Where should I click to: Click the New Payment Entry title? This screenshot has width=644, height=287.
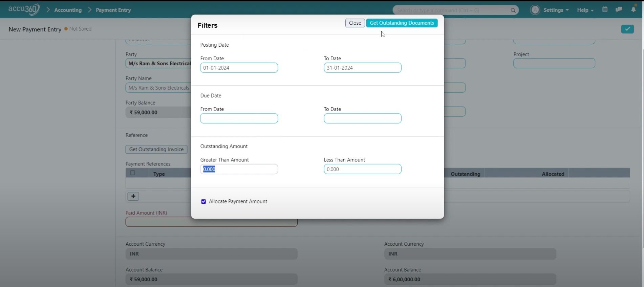pos(35,29)
